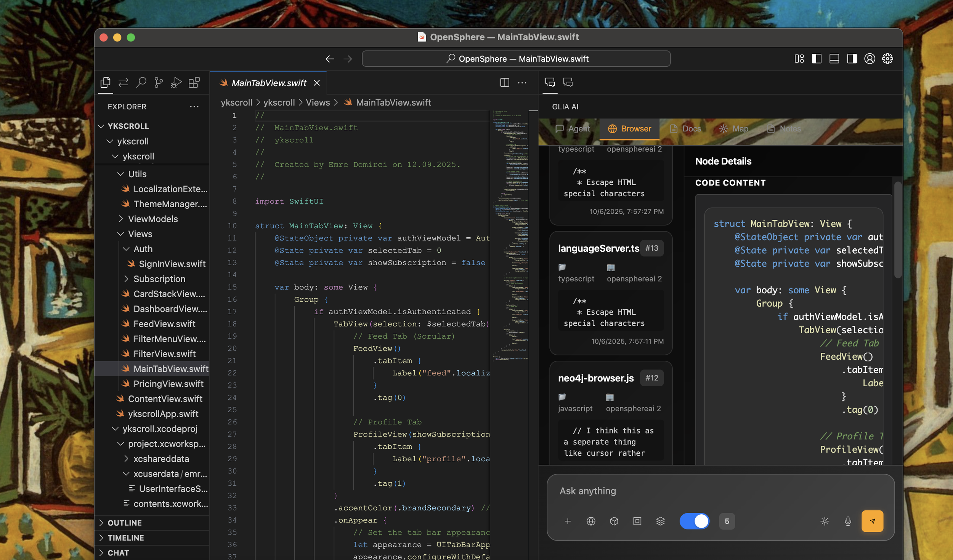
Task: Select the first chat panel icon
Action: tap(550, 82)
